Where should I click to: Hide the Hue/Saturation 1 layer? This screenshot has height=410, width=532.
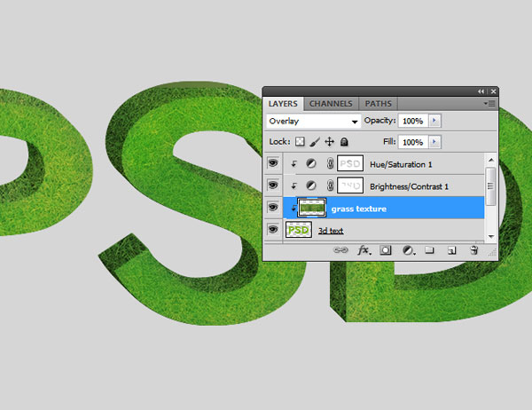tap(273, 163)
